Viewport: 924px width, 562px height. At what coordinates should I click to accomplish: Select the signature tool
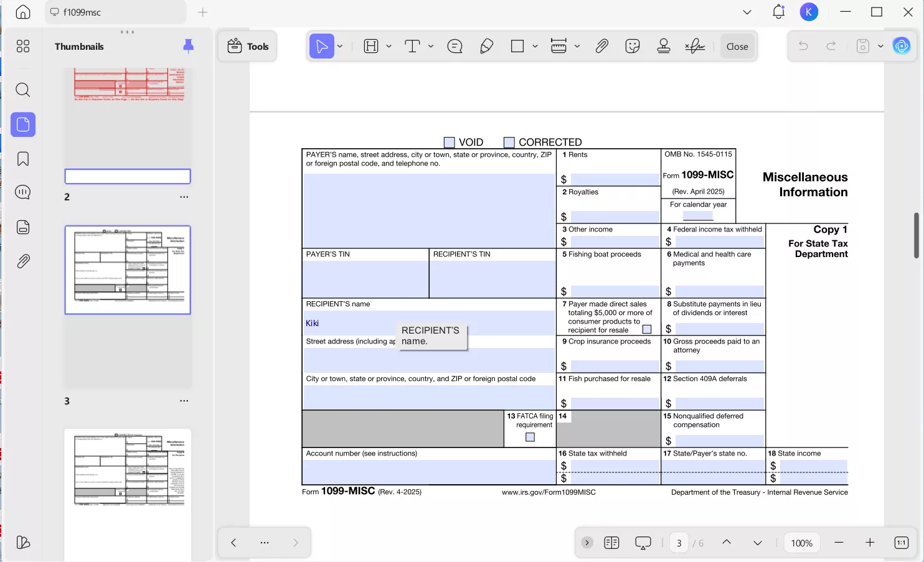694,46
